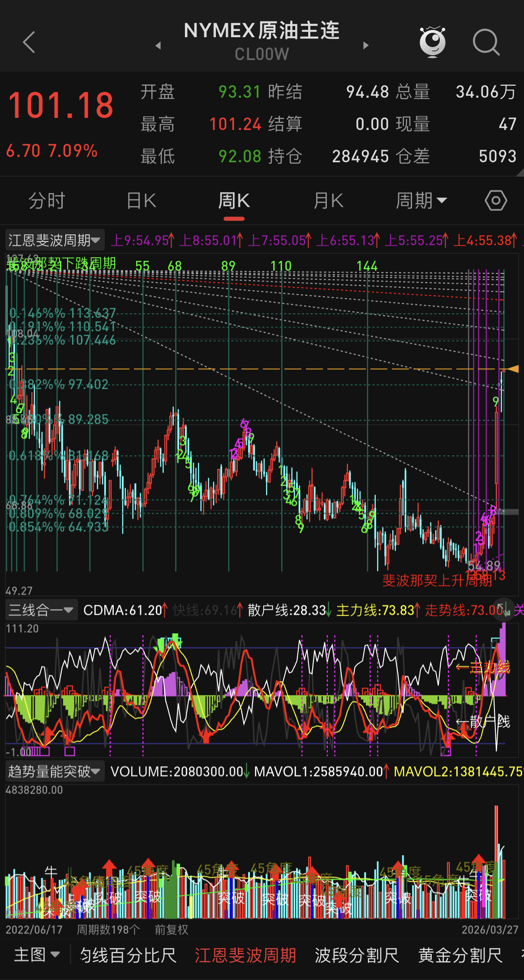The width and height of the screenshot is (524, 980).
Task: Tap the 持仓 value 284945
Action: (x=361, y=156)
